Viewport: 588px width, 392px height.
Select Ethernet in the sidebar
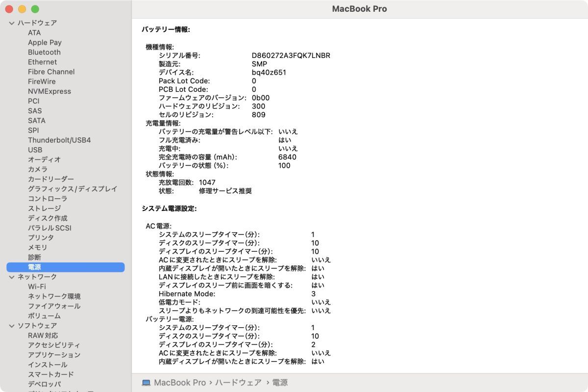pyautogui.click(x=42, y=62)
